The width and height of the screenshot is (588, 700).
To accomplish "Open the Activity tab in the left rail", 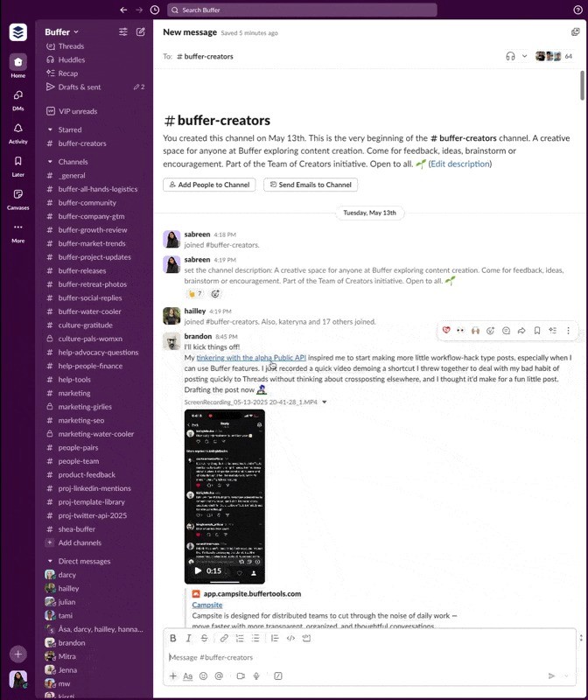I will pyautogui.click(x=17, y=133).
